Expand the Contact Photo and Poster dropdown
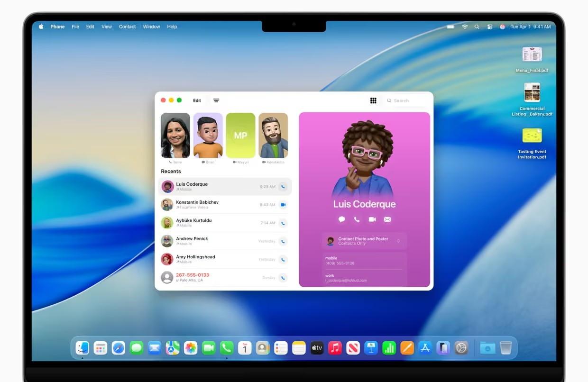The height and width of the screenshot is (382, 588). point(364,241)
